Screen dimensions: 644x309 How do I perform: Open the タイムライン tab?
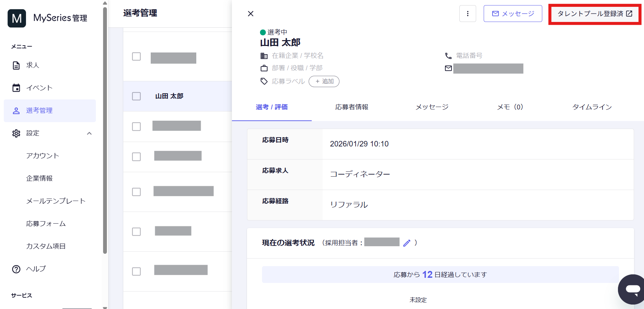pyautogui.click(x=592, y=107)
